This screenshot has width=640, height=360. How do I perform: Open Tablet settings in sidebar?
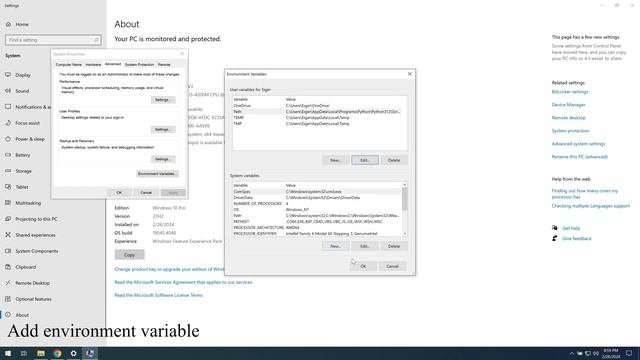tap(22, 187)
